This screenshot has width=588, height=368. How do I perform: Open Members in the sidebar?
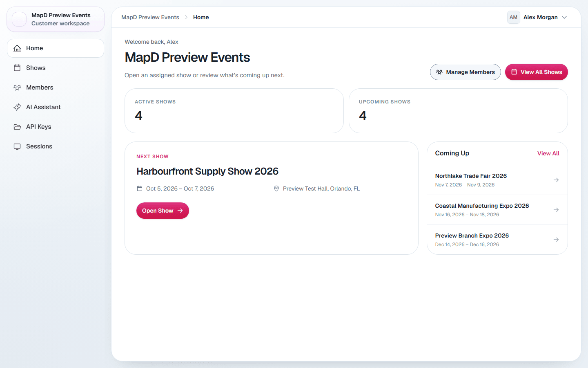click(x=56, y=88)
